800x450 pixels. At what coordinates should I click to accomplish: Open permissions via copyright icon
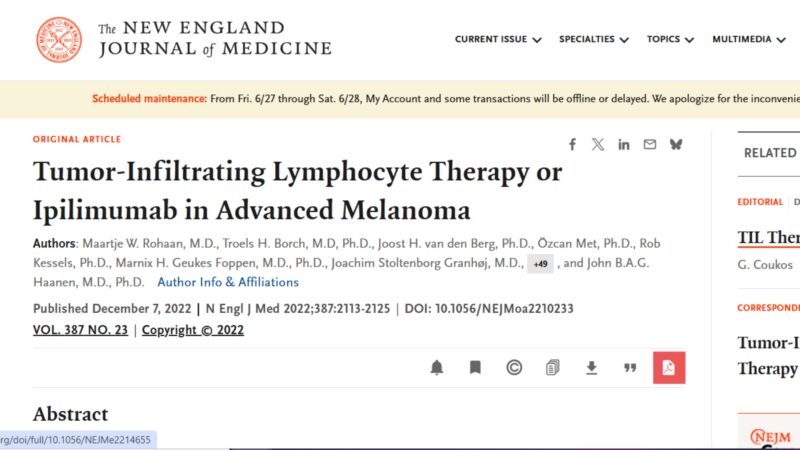tap(514, 367)
